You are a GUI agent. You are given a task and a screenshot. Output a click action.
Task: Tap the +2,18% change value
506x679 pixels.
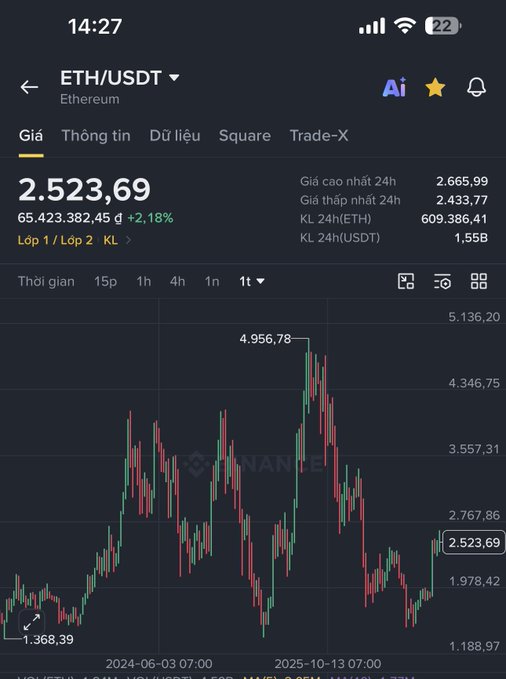click(x=150, y=218)
